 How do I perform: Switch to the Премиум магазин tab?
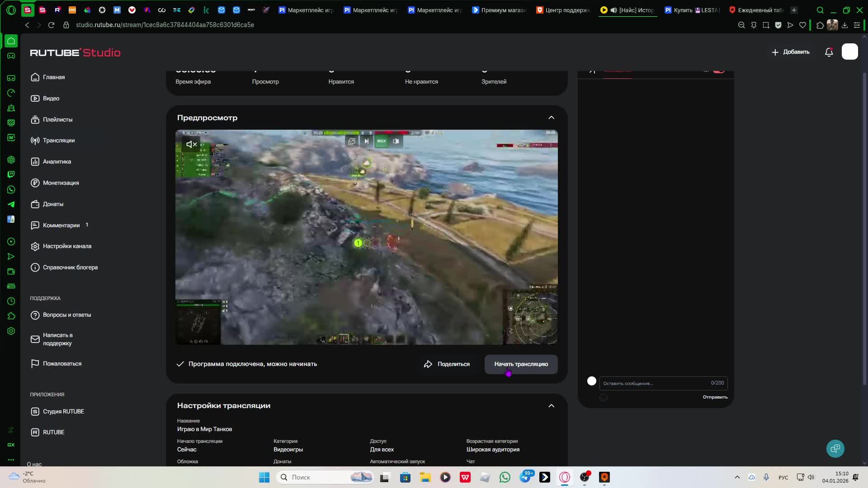499,10
